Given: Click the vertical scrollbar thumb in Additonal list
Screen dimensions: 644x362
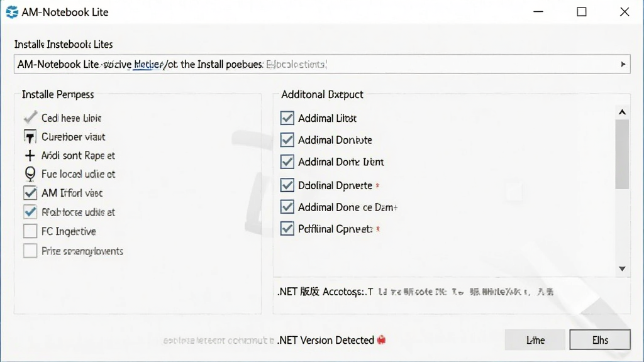Looking at the screenshot, I should [x=622, y=155].
